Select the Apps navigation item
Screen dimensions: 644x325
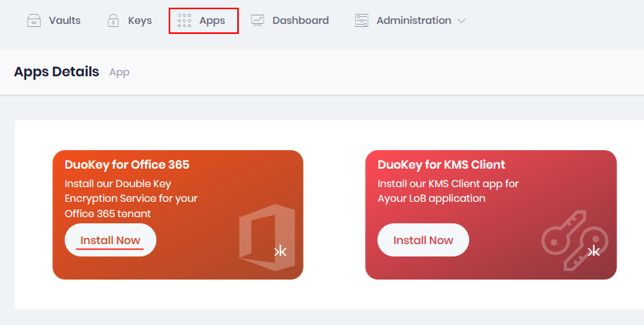(x=203, y=21)
